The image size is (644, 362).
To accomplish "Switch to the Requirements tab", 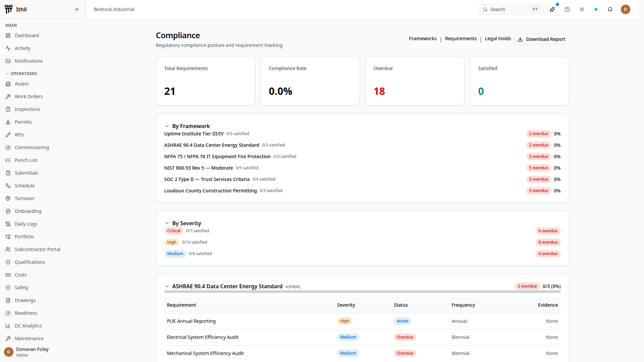I will [461, 39].
